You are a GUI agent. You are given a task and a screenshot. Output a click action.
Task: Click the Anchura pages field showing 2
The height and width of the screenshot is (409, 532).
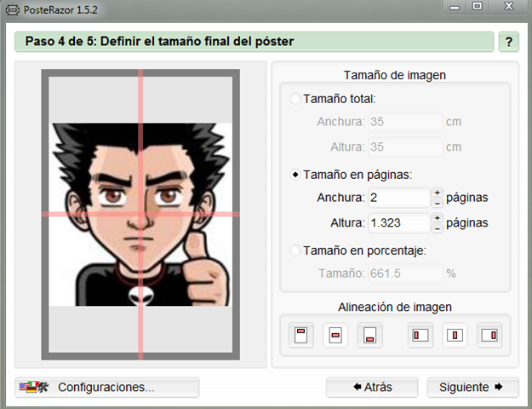(399, 198)
